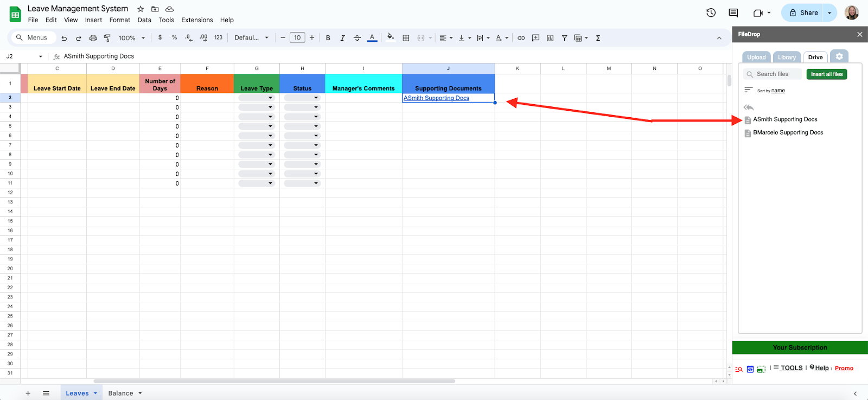868x400 pixels.
Task: Click the create filter icon
Action: 564,38
